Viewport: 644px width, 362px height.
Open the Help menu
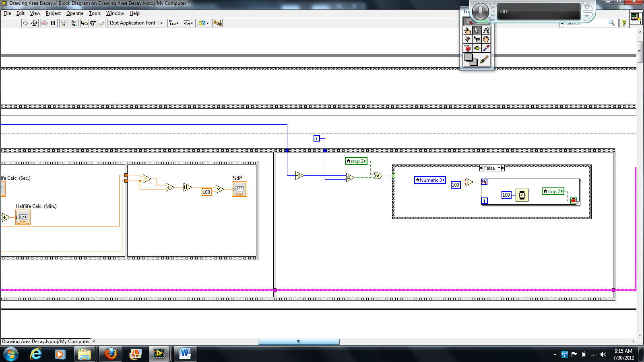(134, 13)
